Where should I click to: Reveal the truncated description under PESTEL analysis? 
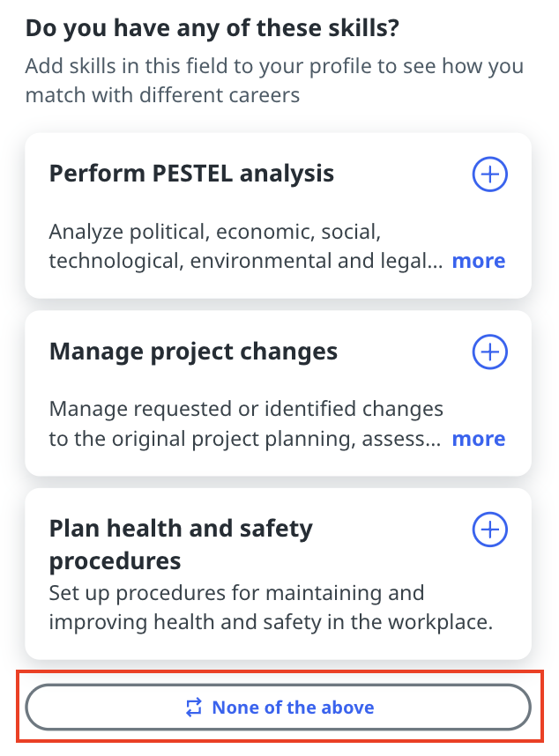(479, 261)
